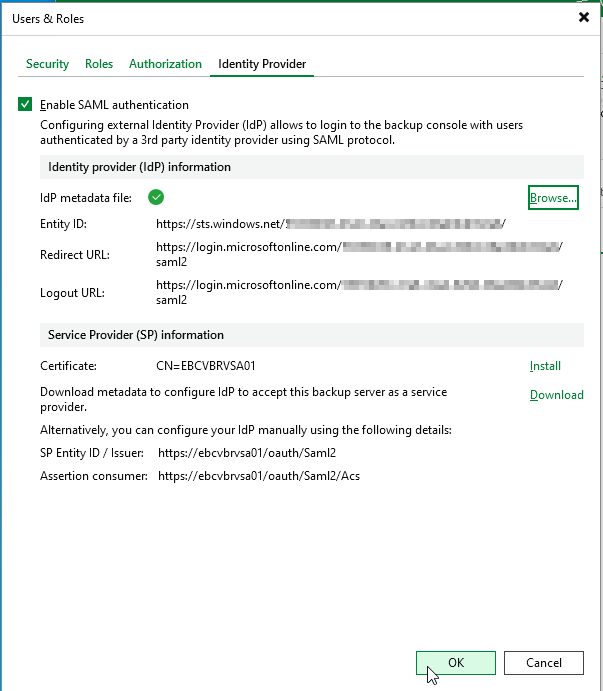Click the Install certificate link
The image size is (603, 691).
(545, 366)
